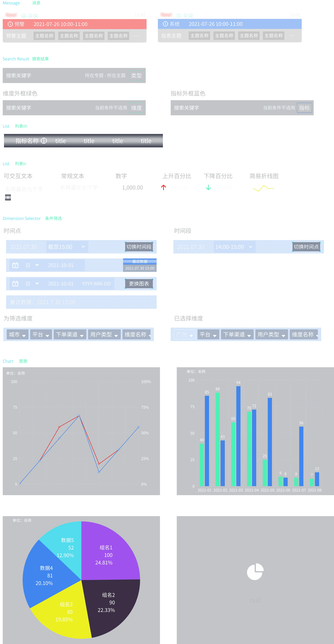Click the unread envelope icon on the 预警 message card
Viewport: 334px width, 644px height.
click(x=23, y=15)
